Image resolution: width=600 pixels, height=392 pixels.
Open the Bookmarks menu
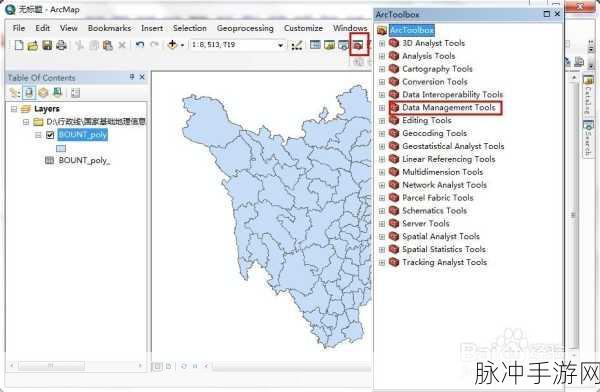[109, 28]
